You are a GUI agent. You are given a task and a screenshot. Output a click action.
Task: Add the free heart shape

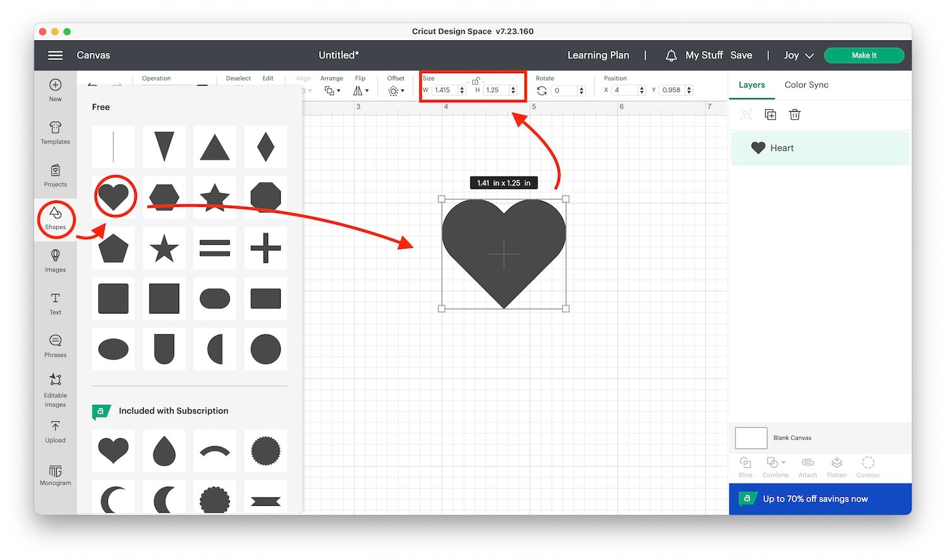(114, 197)
